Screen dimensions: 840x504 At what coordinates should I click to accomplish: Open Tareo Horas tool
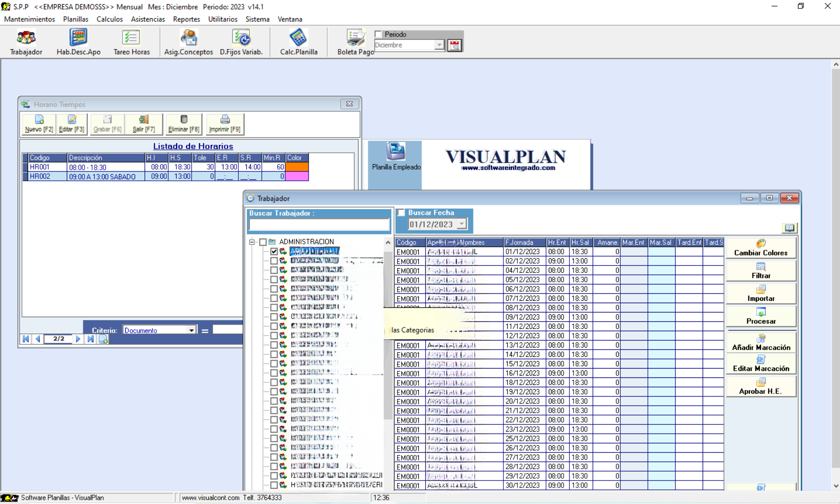pyautogui.click(x=131, y=43)
